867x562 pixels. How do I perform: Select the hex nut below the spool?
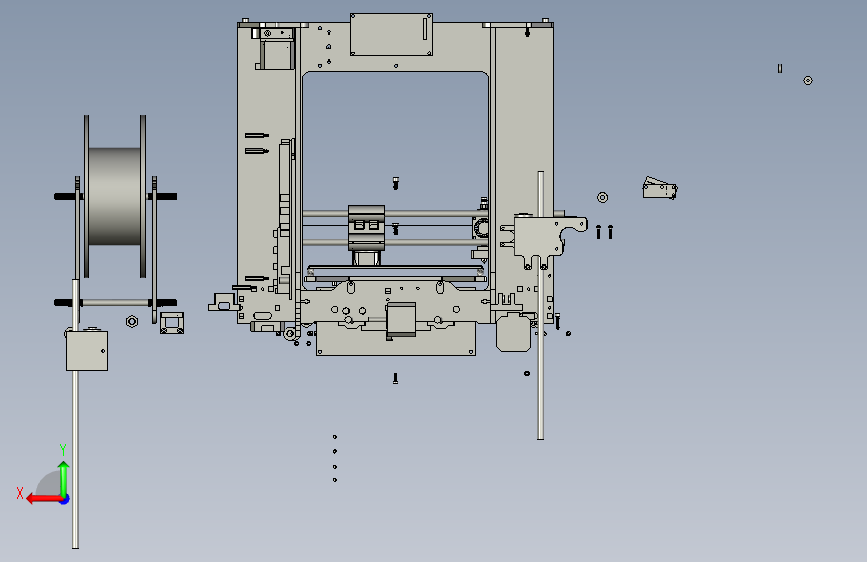(x=132, y=321)
